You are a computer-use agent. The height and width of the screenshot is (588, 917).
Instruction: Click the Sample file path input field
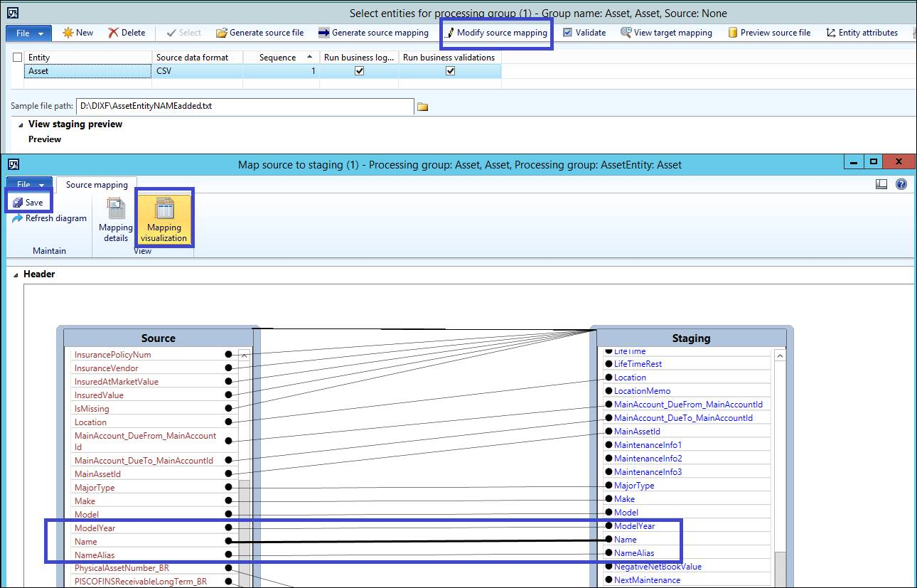[244, 106]
